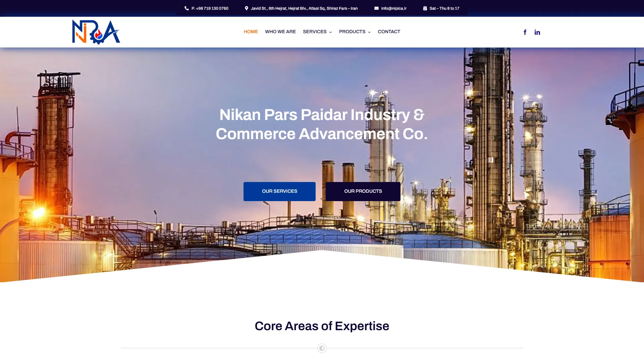Viewport: 644px width, 362px height.
Task: Open the SERVICES menu item
Action: tap(315, 32)
